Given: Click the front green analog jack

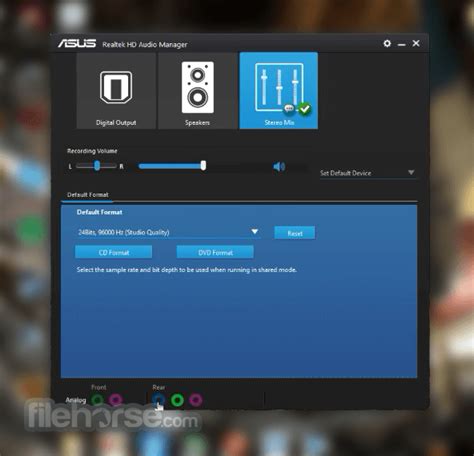Looking at the screenshot, I should [x=98, y=400].
